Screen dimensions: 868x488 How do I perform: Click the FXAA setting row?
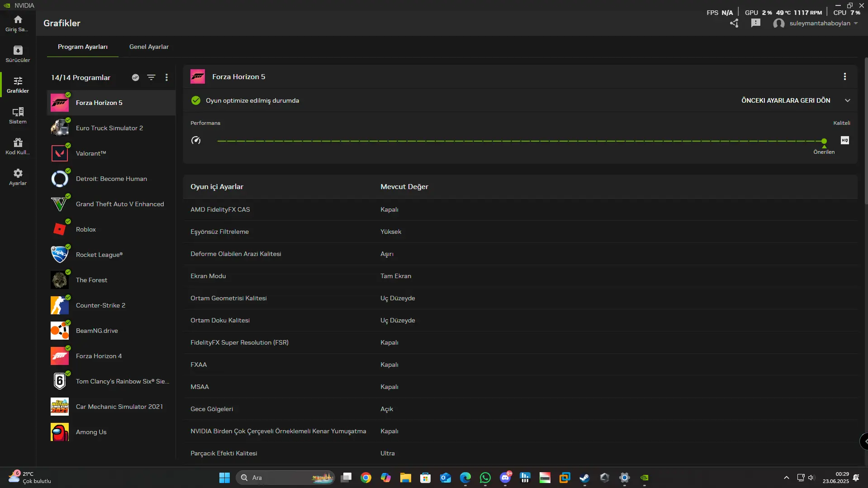click(520, 365)
